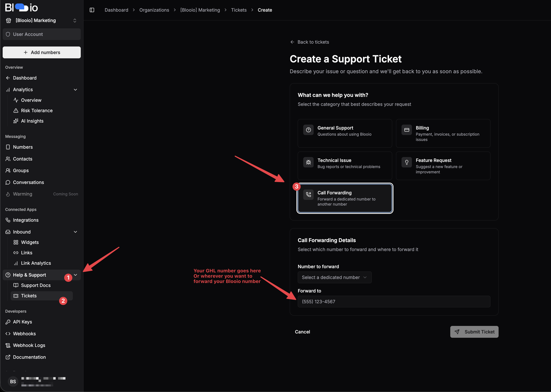
Task: Collapse the Inbound section chevron
Action: point(75,232)
